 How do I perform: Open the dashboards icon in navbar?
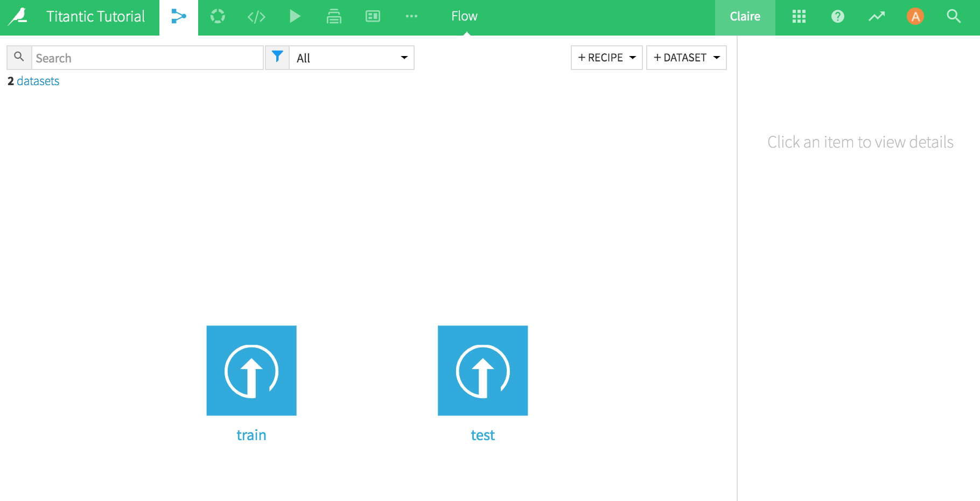373,17
